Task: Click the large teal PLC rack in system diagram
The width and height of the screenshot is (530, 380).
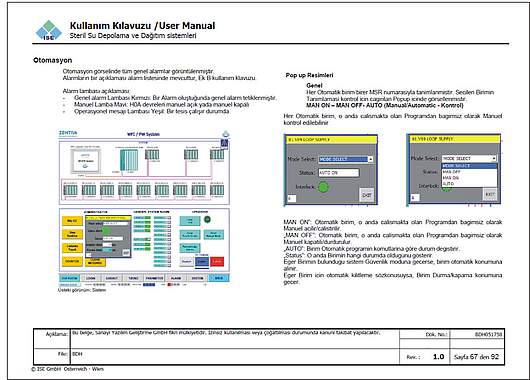Action: 129,160
